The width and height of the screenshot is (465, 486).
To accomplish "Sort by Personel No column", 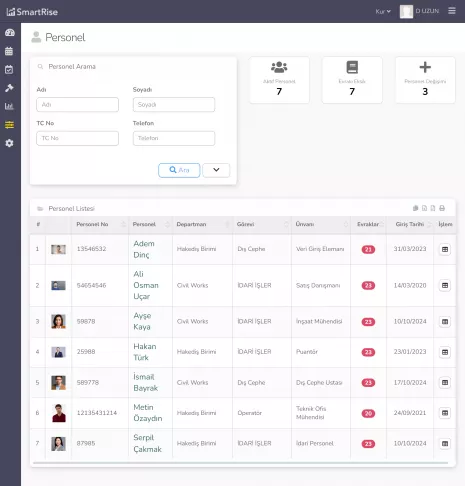I will (x=100, y=224).
